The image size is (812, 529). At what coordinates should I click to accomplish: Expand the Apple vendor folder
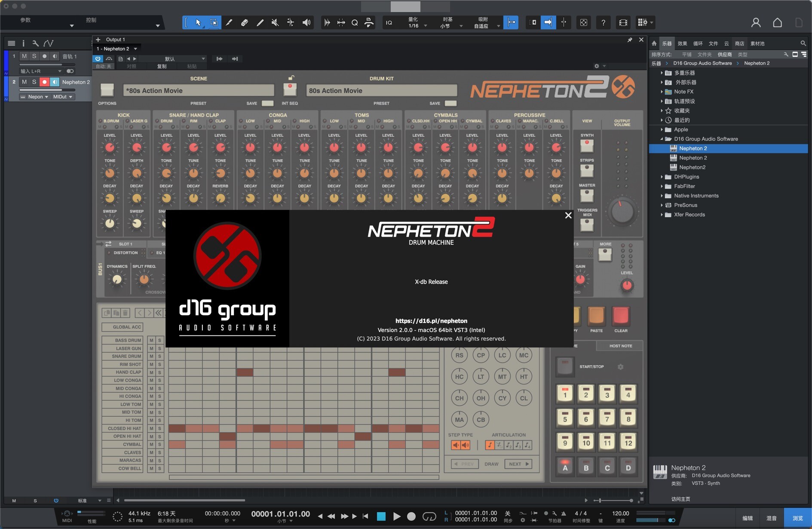tap(662, 129)
